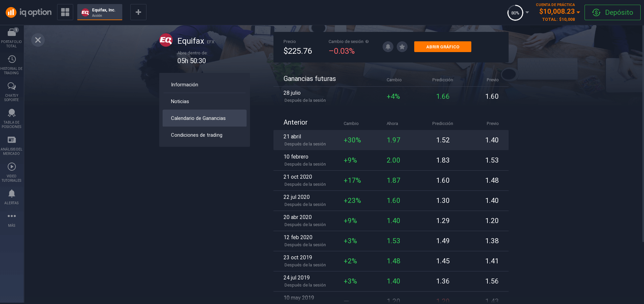Image resolution: width=644 pixels, height=304 pixels.
Task: Click the $225.76 price value
Action: coord(298,51)
